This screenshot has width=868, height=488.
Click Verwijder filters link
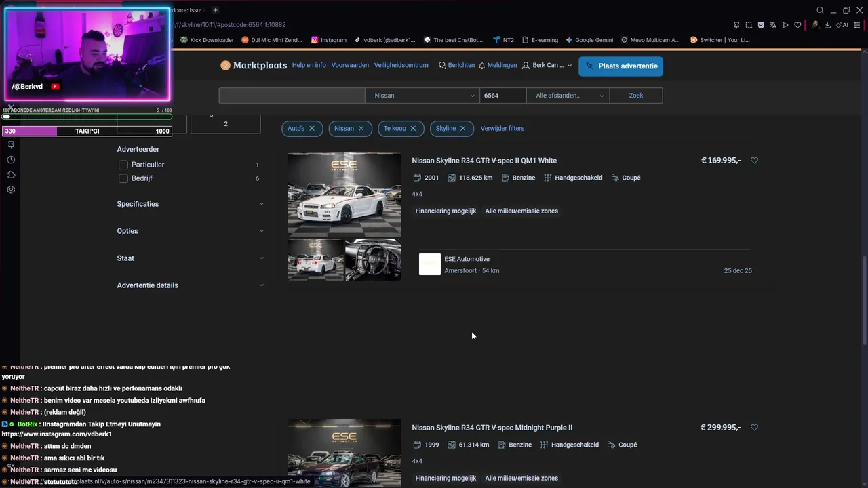[502, 128]
